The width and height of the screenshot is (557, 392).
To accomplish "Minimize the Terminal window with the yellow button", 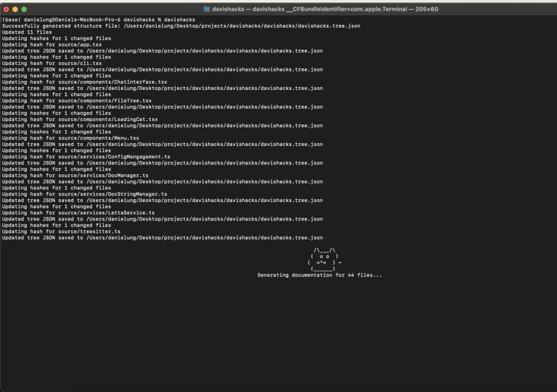I will tap(15, 9).
